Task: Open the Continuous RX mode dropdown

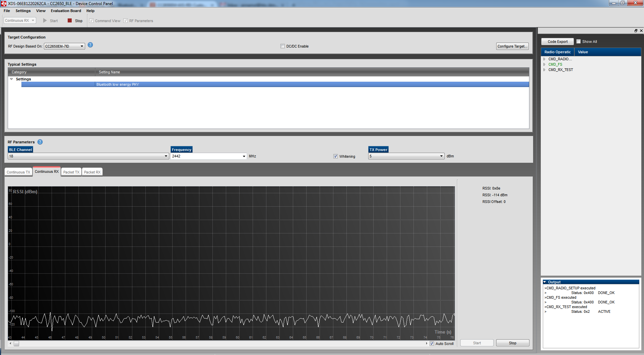Action: [x=20, y=21]
